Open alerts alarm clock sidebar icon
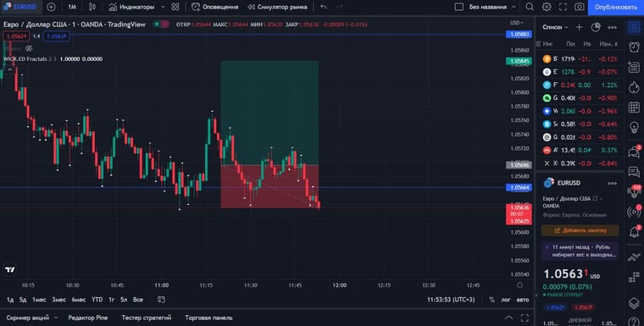Image resolution: width=644 pixels, height=326 pixels. pyautogui.click(x=634, y=47)
